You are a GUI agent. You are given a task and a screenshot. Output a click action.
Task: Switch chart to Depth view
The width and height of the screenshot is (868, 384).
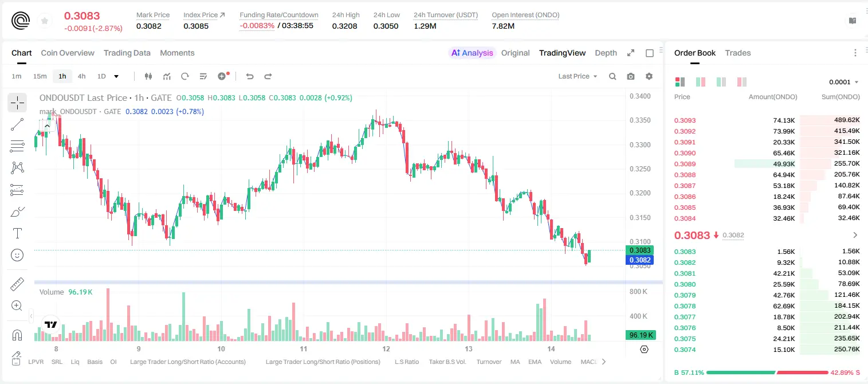pos(606,53)
